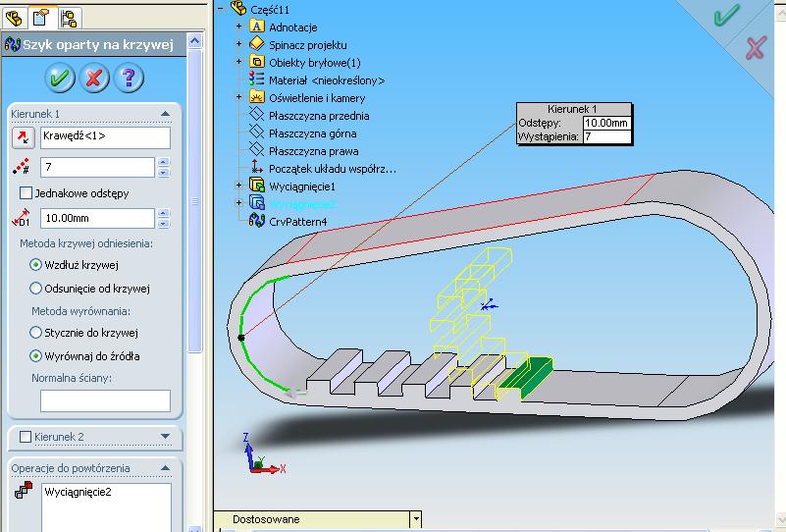Click the features to pattern icon
786x532 pixels.
[x=23, y=490]
